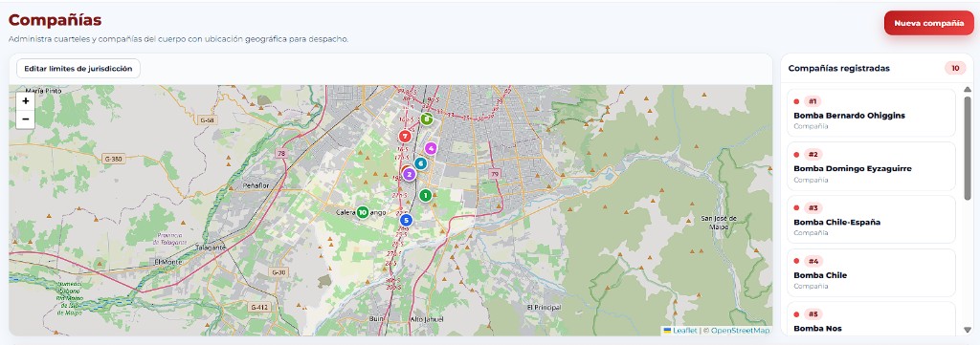The width and height of the screenshot is (980, 345).
Task: Click route 79 shield on the map
Action: pyautogui.click(x=496, y=173)
